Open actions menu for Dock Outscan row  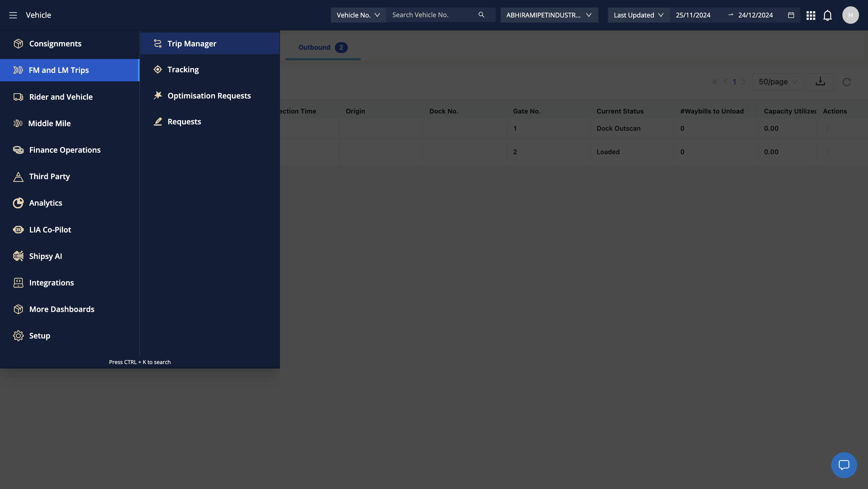pyautogui.click(x=827, y=128)
